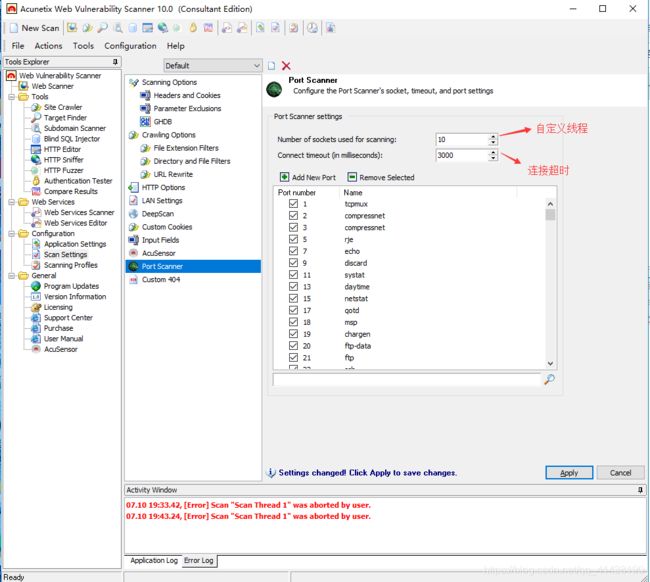
Task: Increase connect timeout spinner
Action: click(x=493, y=153)
